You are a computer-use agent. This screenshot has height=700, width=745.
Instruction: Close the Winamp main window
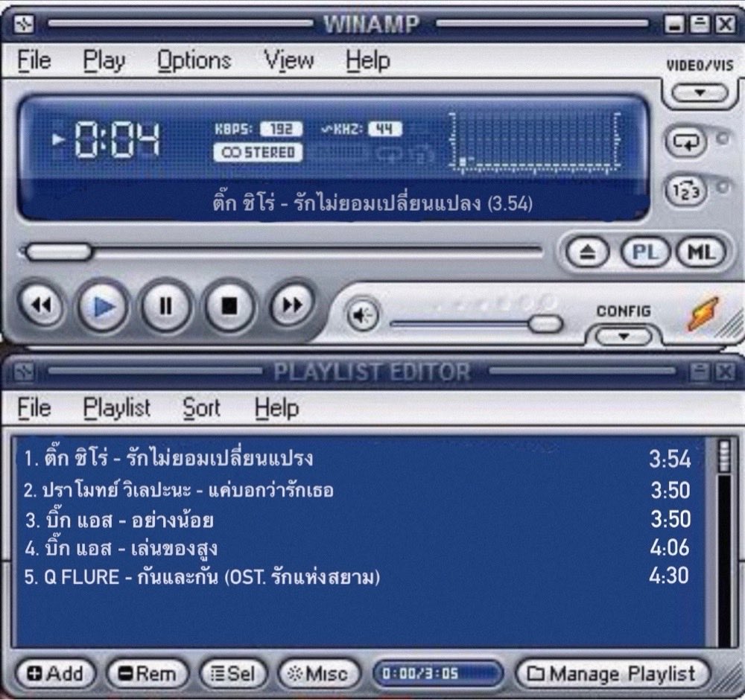(x=726, y=24)
